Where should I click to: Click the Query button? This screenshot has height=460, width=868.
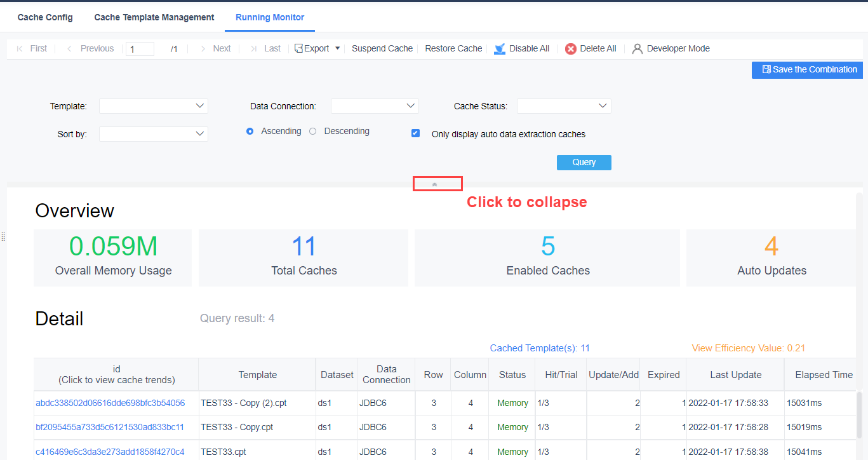[584, 163]
